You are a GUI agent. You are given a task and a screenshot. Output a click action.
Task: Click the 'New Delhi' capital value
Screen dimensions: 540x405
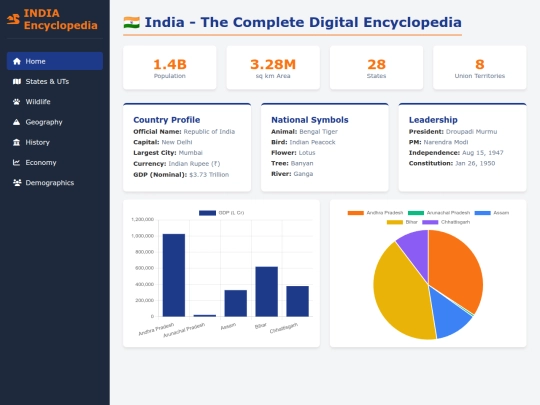[177, 142]
